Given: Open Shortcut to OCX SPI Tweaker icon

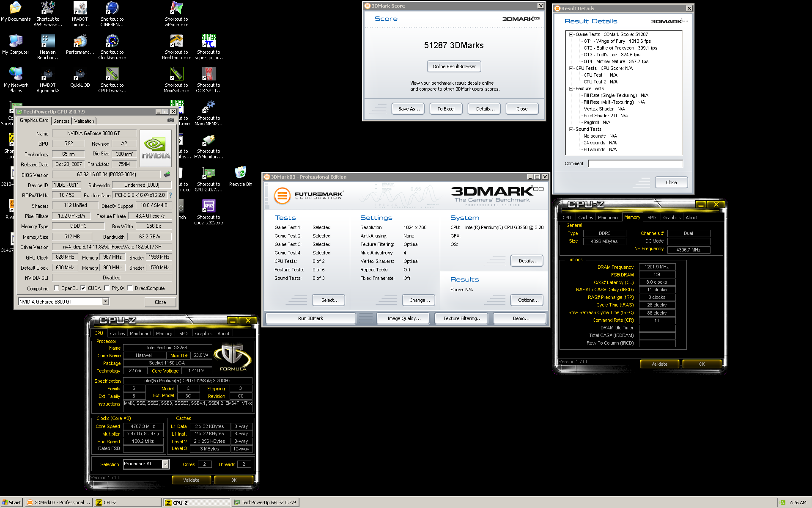Looking at the screenshot, I should [208, 80].
